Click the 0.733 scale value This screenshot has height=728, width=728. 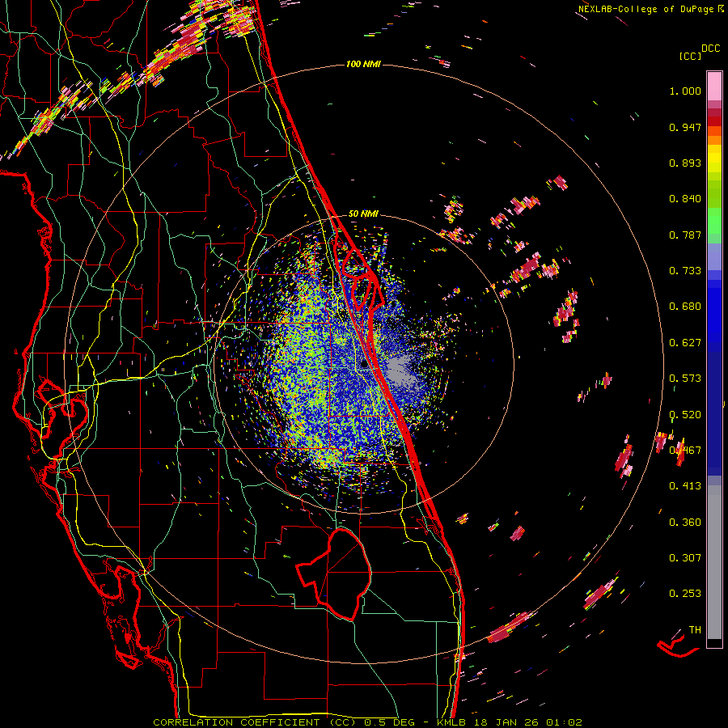(685, 271)
